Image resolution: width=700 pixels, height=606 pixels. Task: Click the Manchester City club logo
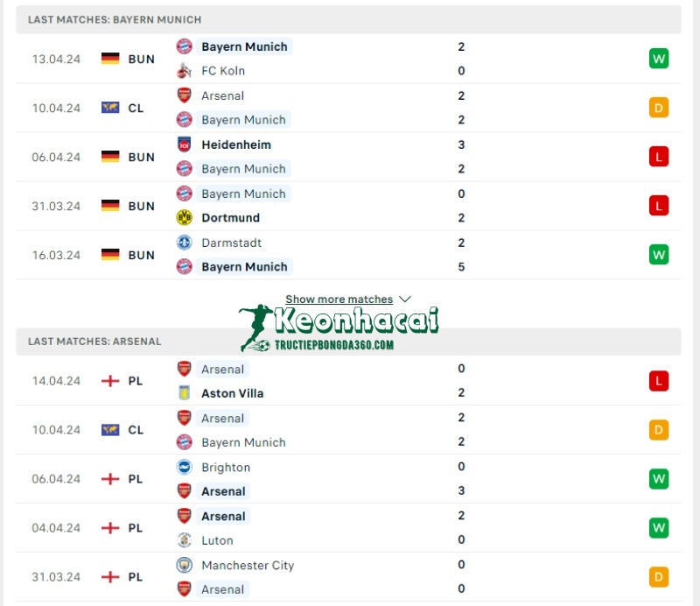click(185, 565)
